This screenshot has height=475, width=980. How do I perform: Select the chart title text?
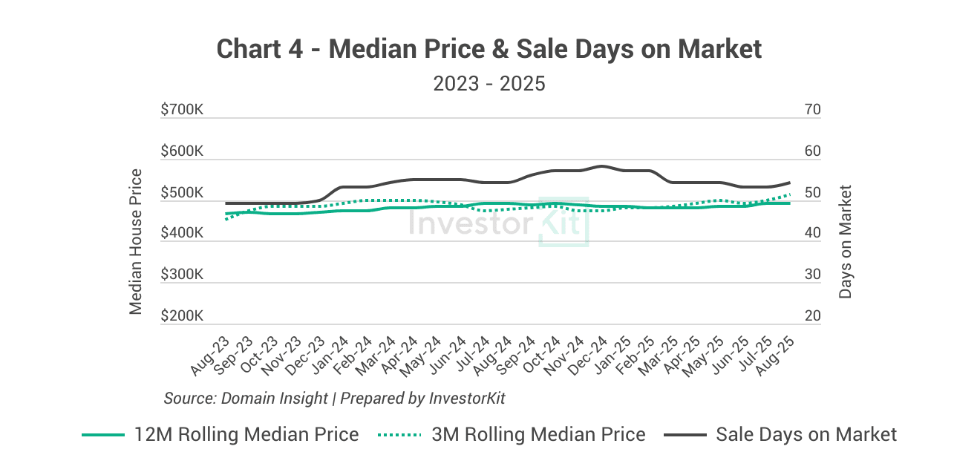(489, 49)
